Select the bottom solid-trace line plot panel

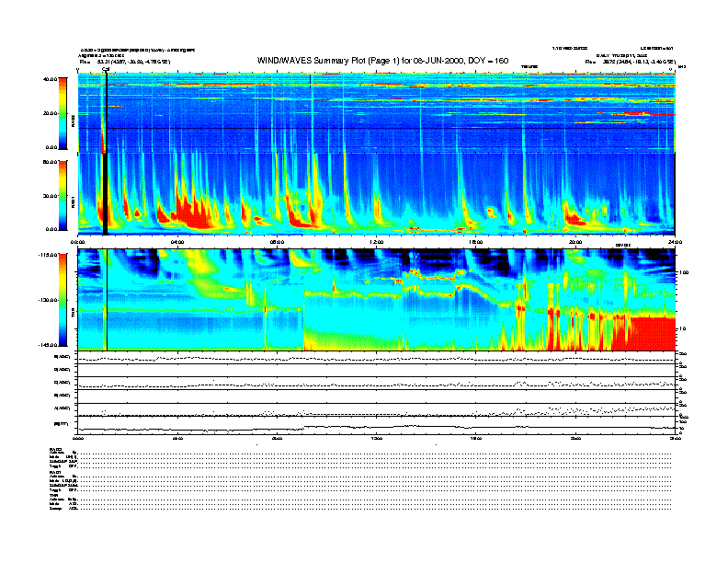(376, 425)
